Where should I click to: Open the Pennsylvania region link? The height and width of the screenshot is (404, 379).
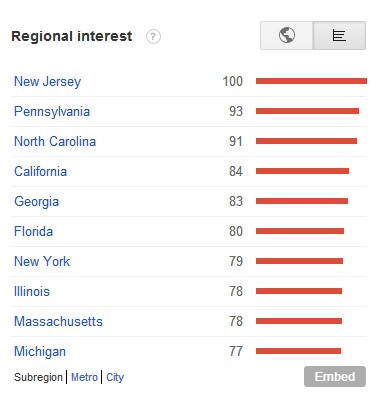(52, 111)
